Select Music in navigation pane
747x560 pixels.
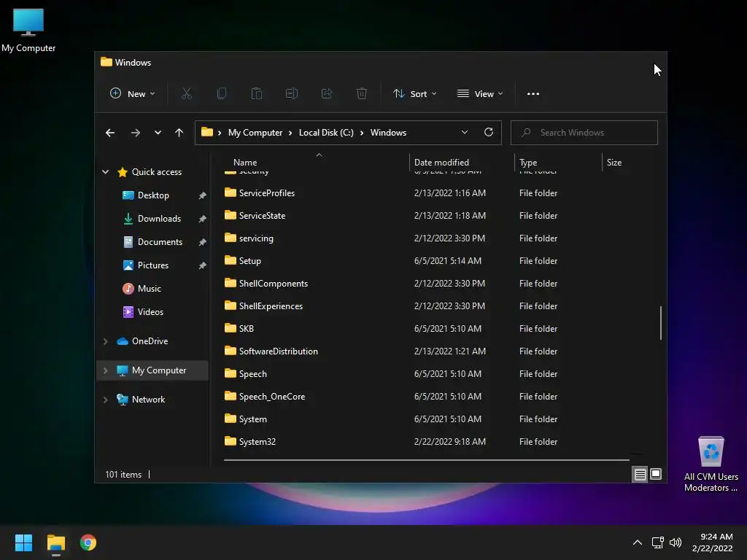pyautogui.click(x=149, y=289)
